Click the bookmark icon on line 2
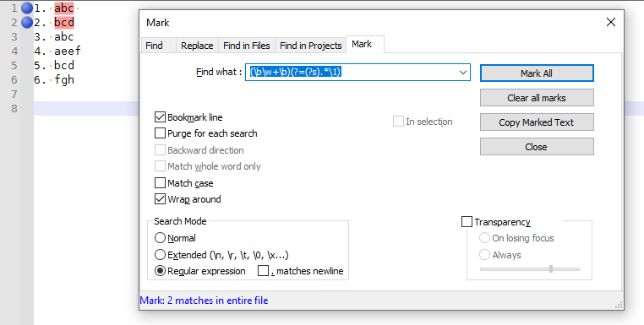This screenshot has width=644, height=325. click(27, 23)
